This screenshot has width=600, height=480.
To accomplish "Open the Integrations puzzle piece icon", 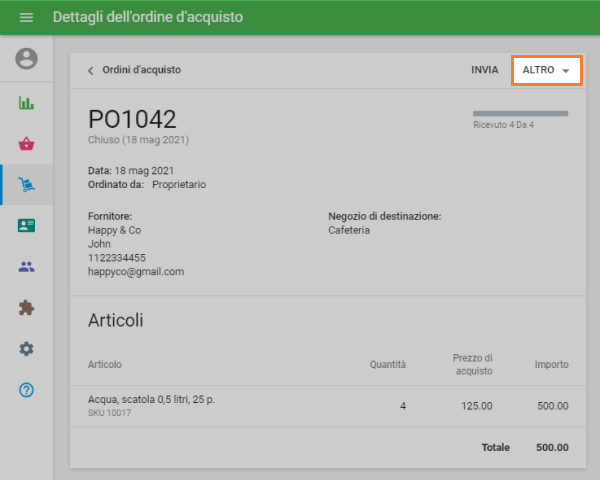I will [x=26, y=308].
